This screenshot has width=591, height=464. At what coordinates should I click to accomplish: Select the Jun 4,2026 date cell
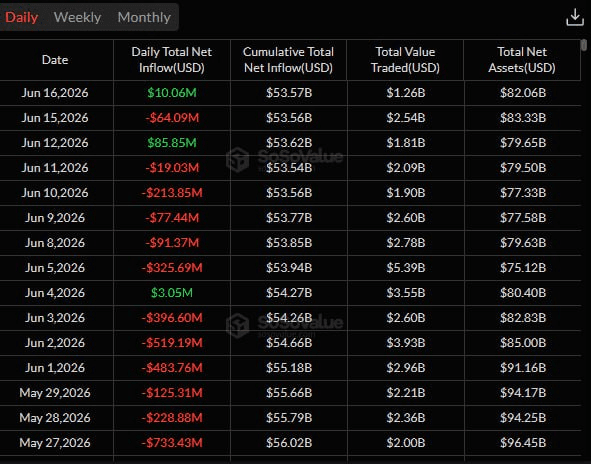tap(55, 292)
